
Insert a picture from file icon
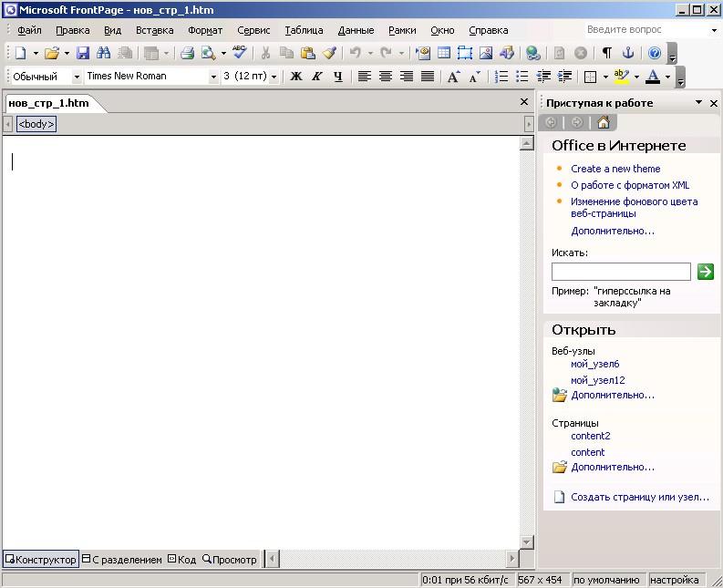pyautogui.click(x=486, y=53)
